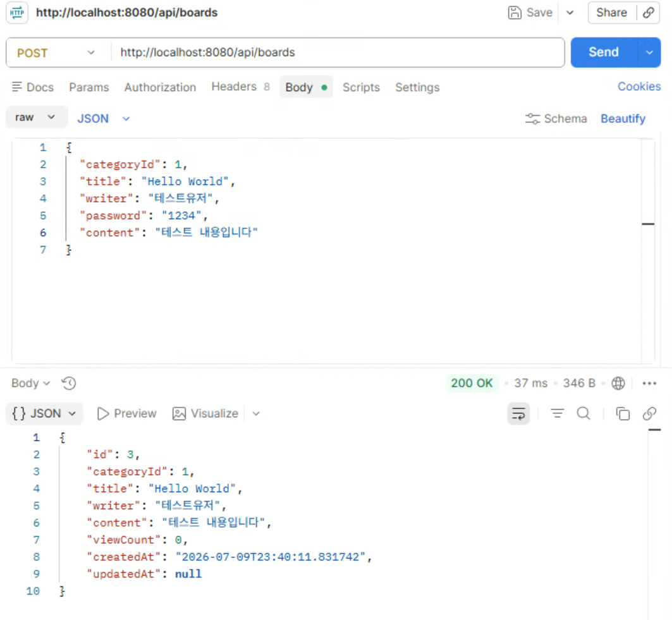The width and height of the screenshot is (672, 620).
Task: Click the request editor scrollbar marker
Action: click(x=648, y=224)
